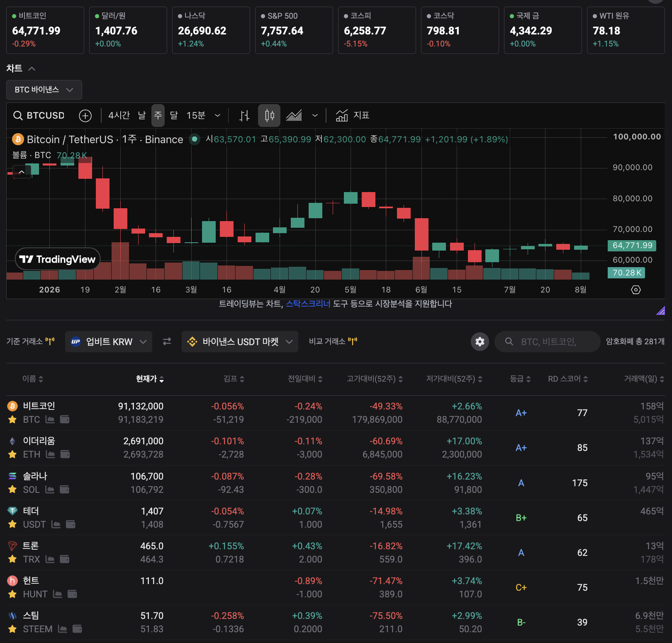Click the USDT chart icon in 테더 row
The image size is (672, 643).
click(56, 524)
